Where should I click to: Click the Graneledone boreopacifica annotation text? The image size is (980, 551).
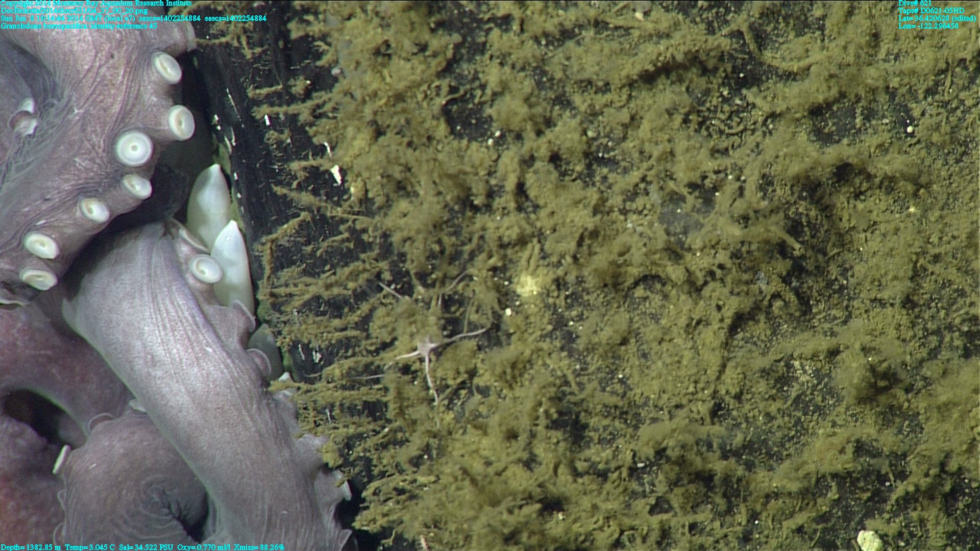click(x=79, y=26)
